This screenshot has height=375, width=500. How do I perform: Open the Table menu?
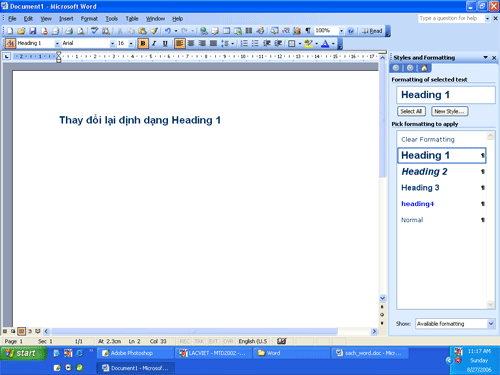point(132,19)
